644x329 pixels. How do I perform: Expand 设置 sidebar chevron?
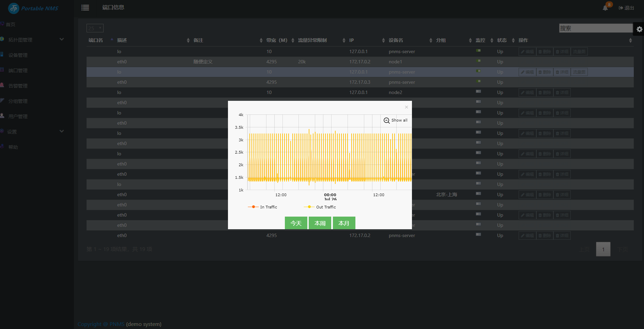(62, 131)
